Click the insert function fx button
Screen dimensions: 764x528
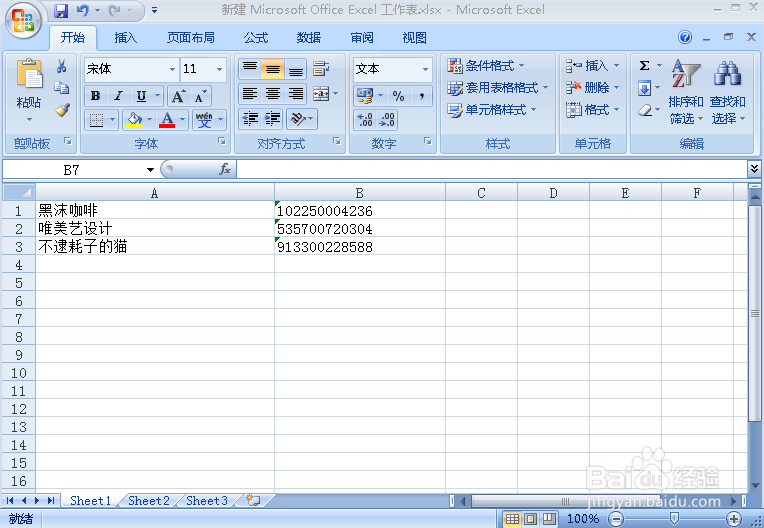225,170
